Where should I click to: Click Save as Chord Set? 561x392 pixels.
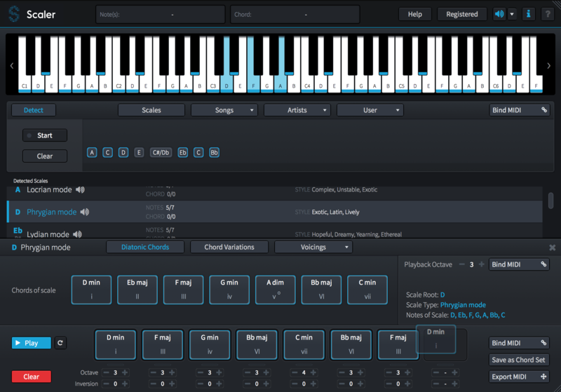click(520, 360)
